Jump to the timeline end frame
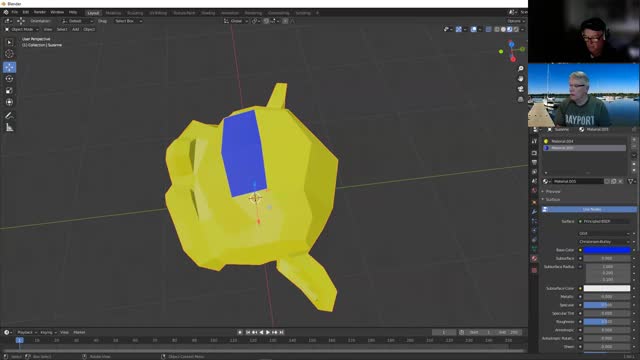The image size is (640, 360). [x=281, y=332]
